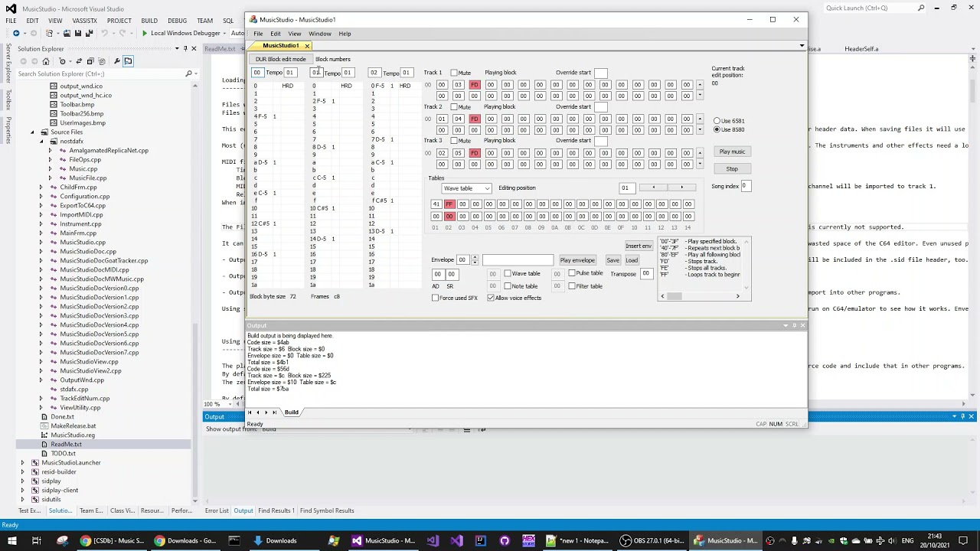Click Collapse All icon in Solution Explorer toolbar
The height and width of the screenshot is (551, 980).
point(90,61)
